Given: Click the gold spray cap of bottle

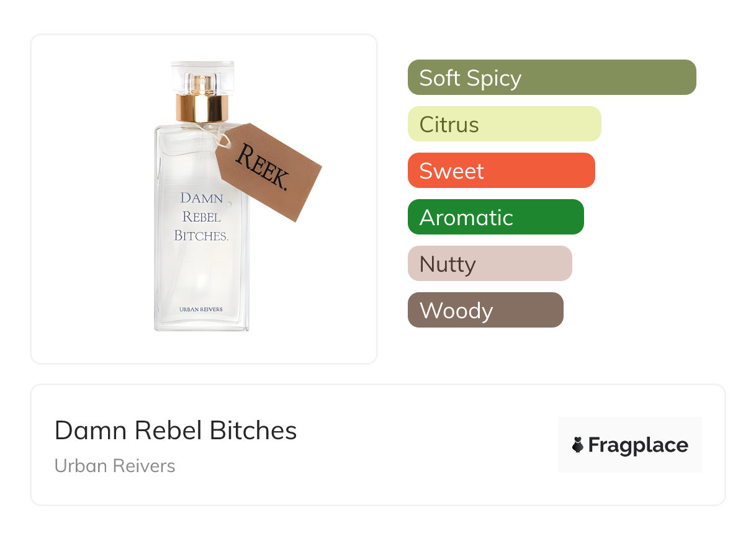Looking at the screenshot, I should click(x=202, y=108).
